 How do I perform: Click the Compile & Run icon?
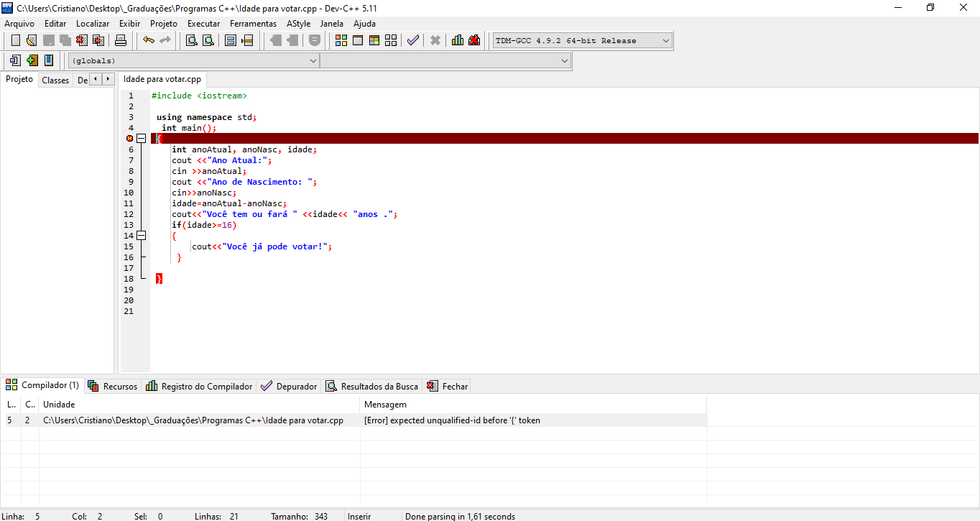pyautogui.click(x=374, y=40)
